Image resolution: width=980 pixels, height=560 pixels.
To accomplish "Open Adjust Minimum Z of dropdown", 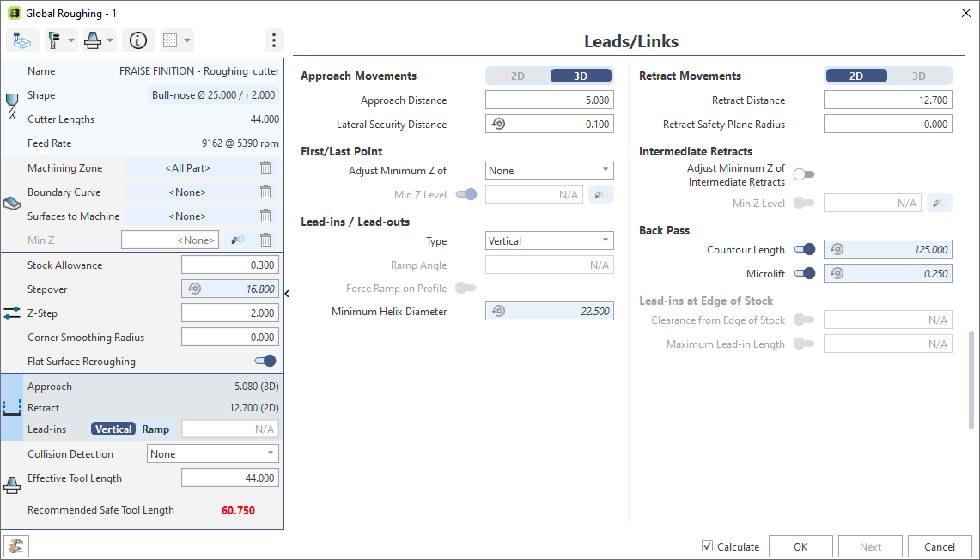I will click(x=550, y=170).
